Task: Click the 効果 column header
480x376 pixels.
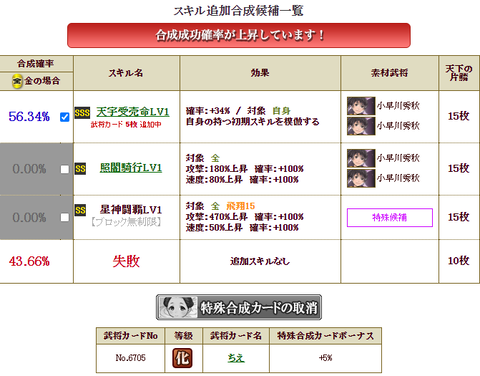Action: pos(260,73)
